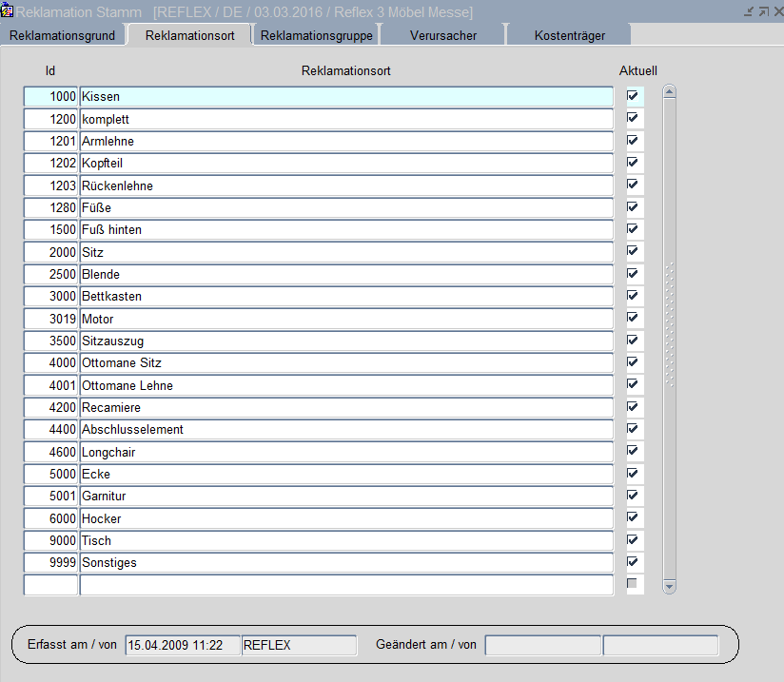Click the list scrollbar down arrow
The width and height of the screenshot is (784, 682).
click(669, 587)
